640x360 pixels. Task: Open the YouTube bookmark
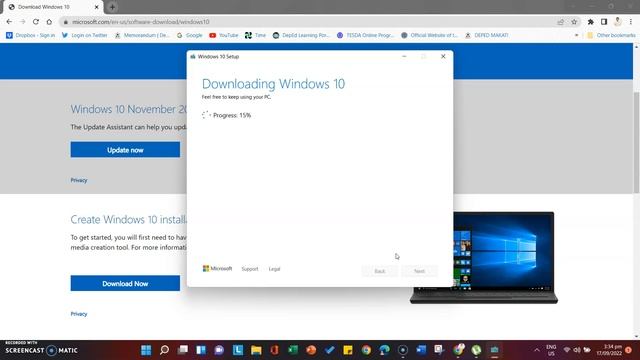[224, 36]
